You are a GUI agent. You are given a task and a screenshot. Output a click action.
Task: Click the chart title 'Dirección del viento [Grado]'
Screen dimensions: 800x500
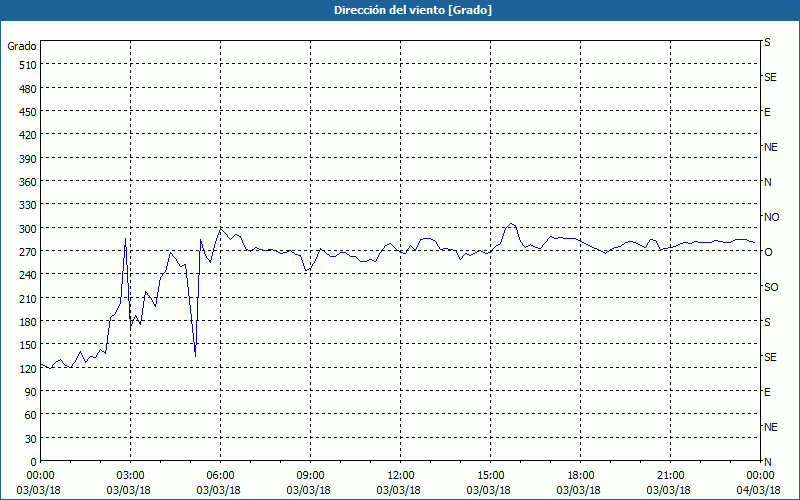tap(413, 10)
